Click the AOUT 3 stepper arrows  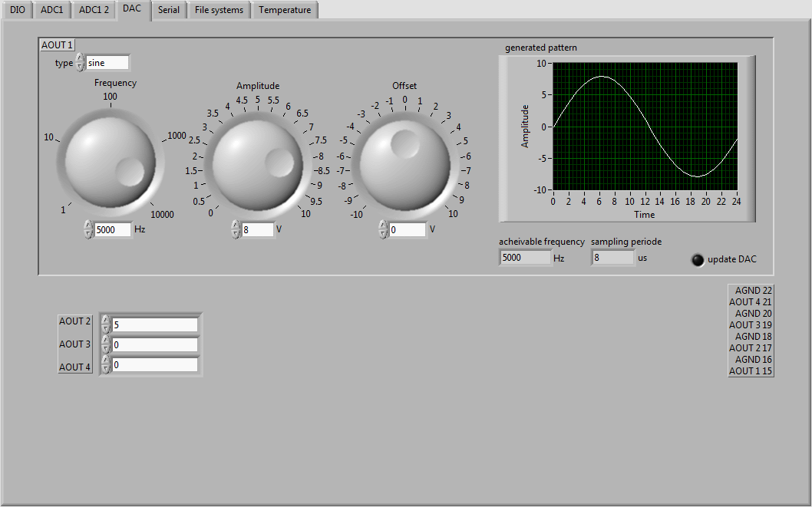[106, 344]
